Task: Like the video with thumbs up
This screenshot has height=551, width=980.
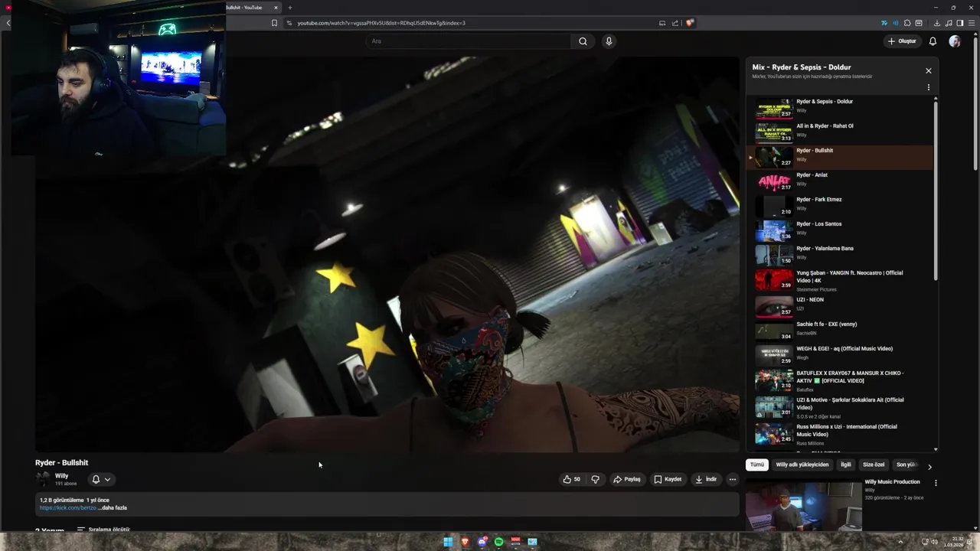Action: click(572, 479)
